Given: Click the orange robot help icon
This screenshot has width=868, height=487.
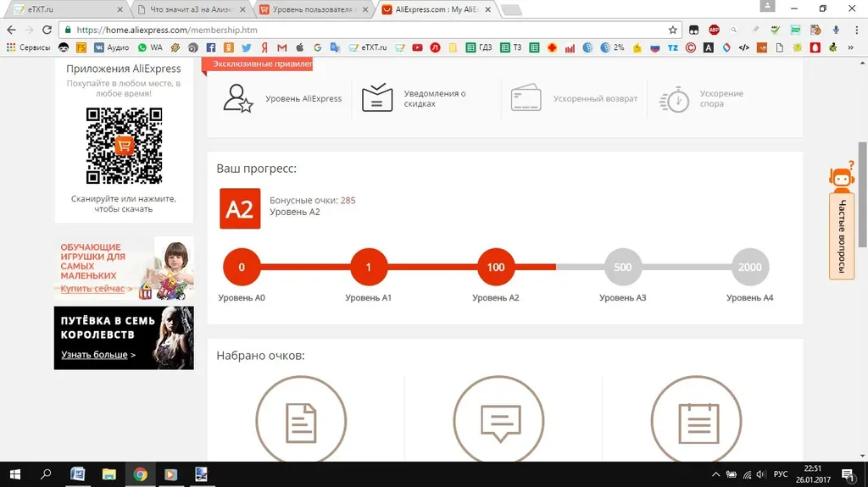Looking at the screenshot, I should pyautogui.click(x=842, y=177).
